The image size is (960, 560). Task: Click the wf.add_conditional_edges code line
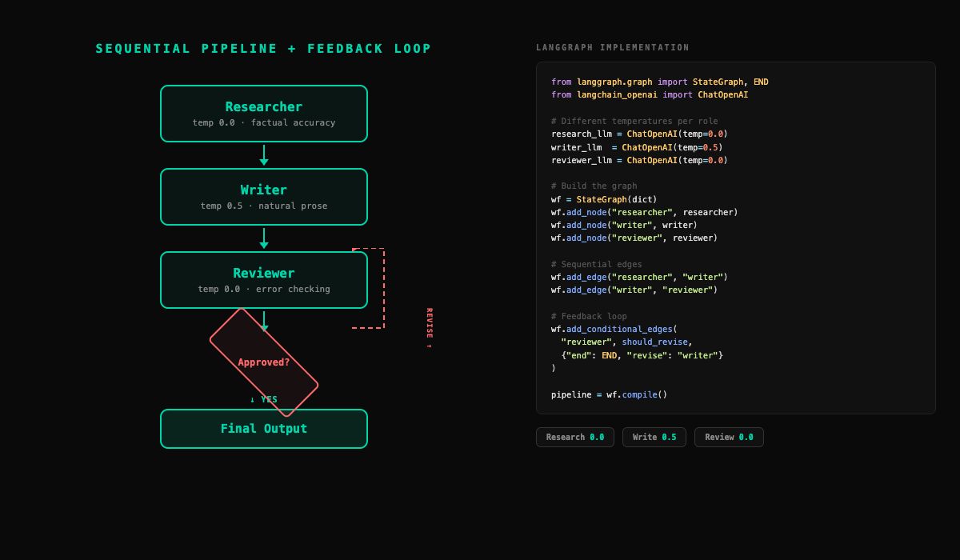(x=614, y=329)
